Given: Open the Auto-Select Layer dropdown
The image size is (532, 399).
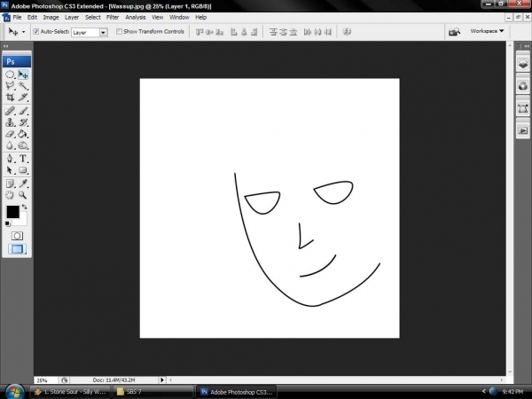Looking at the screenshot, I should (103, 32).
